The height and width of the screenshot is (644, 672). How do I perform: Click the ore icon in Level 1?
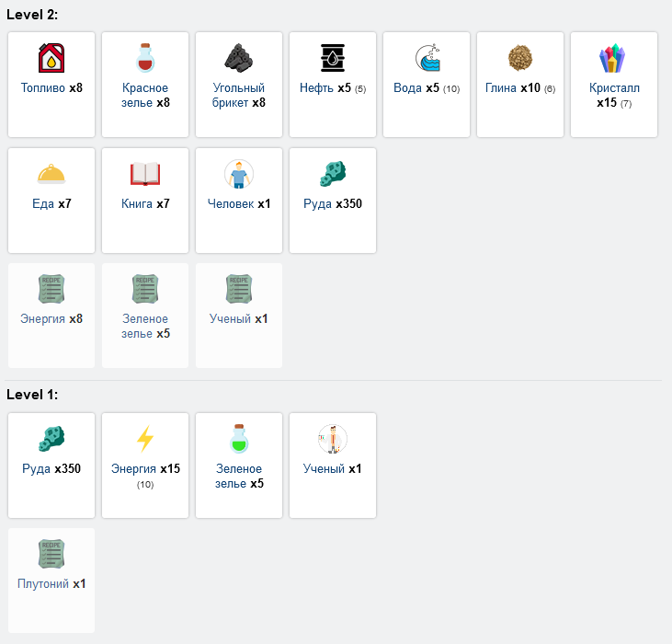51,439
